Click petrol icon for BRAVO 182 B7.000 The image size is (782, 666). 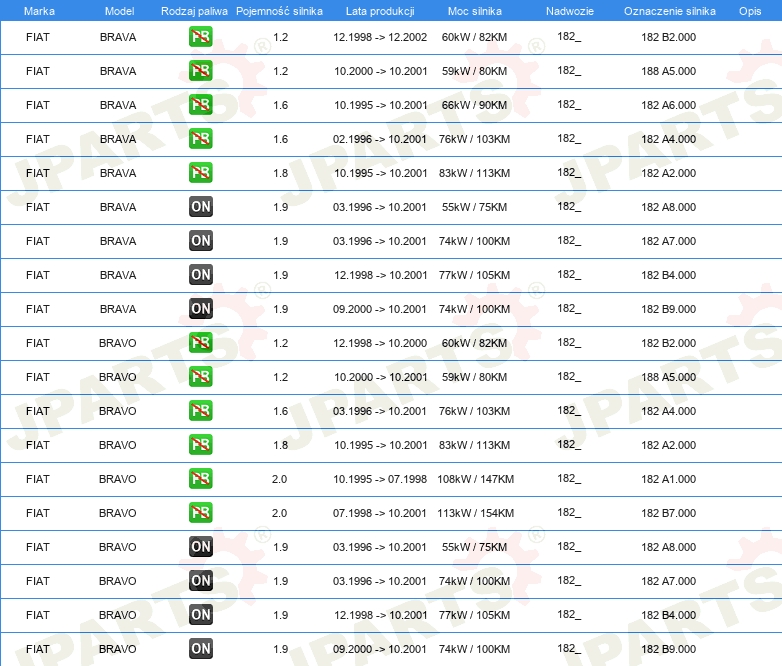200,512
